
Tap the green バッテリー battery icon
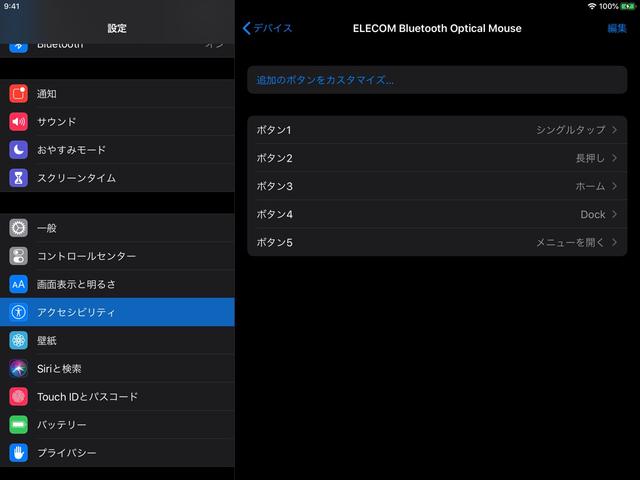coord(18,425)
